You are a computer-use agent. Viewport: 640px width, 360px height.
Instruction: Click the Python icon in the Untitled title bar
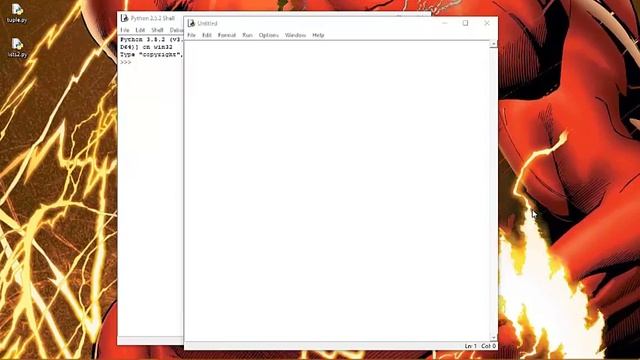point(191,23)
